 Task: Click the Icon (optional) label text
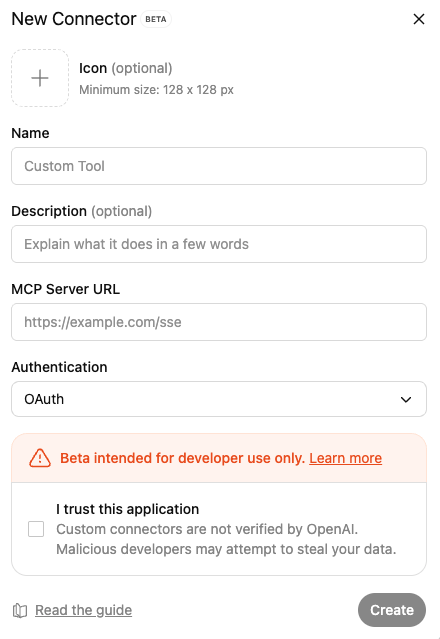125,68
